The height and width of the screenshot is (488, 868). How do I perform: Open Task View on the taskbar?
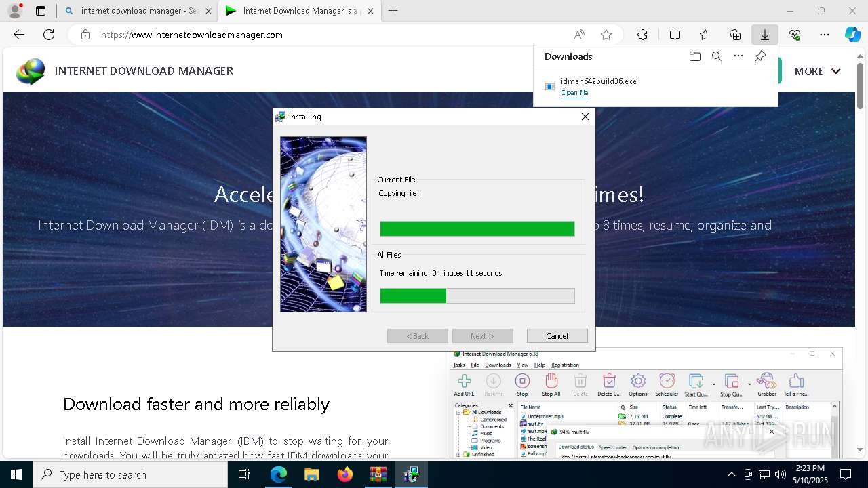(245, 474)
